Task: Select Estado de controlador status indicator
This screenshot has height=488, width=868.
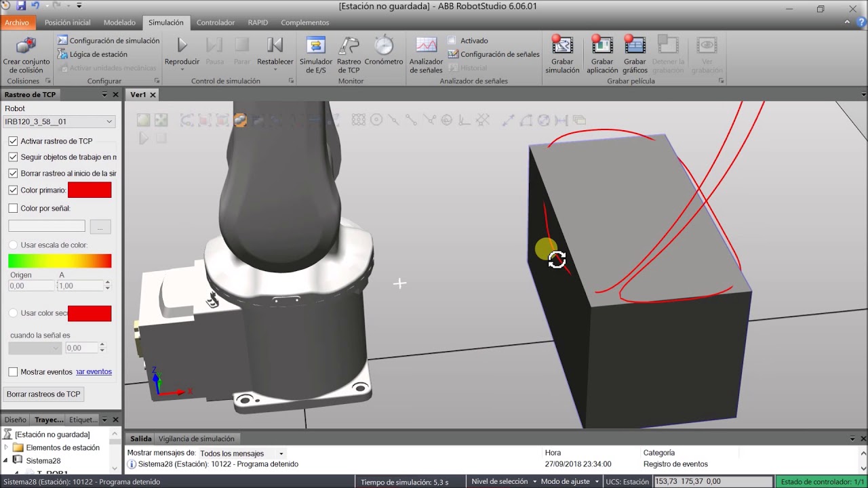Action: [823, 482]
